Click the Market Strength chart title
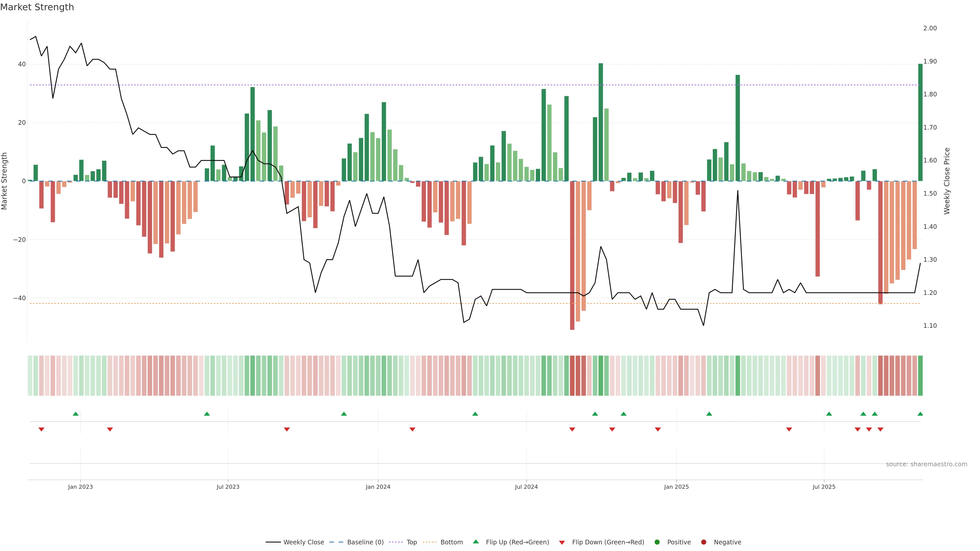The height and width of the screenshot is (551, 980). [37, 7]
